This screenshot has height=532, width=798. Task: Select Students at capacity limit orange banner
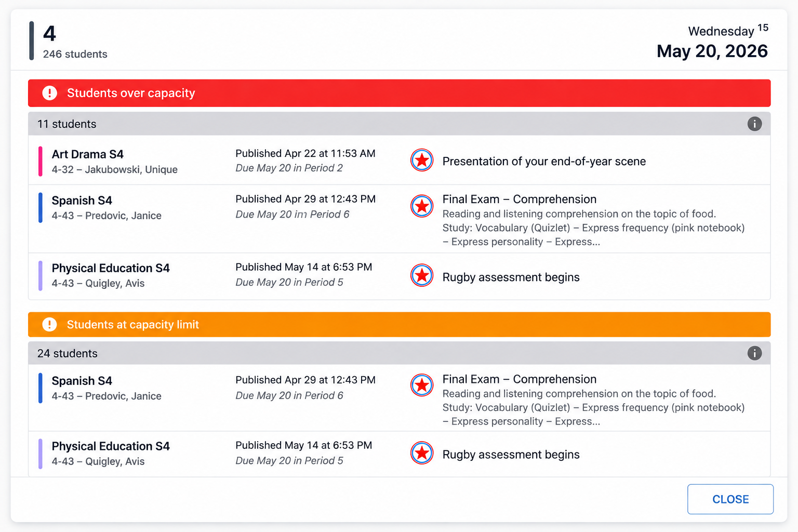(399, 325)
